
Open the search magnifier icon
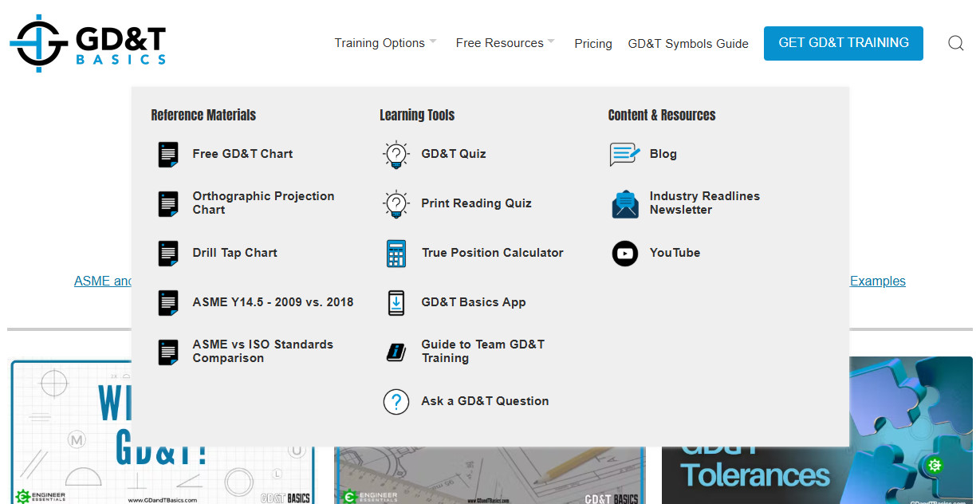(x=955, y=43)
